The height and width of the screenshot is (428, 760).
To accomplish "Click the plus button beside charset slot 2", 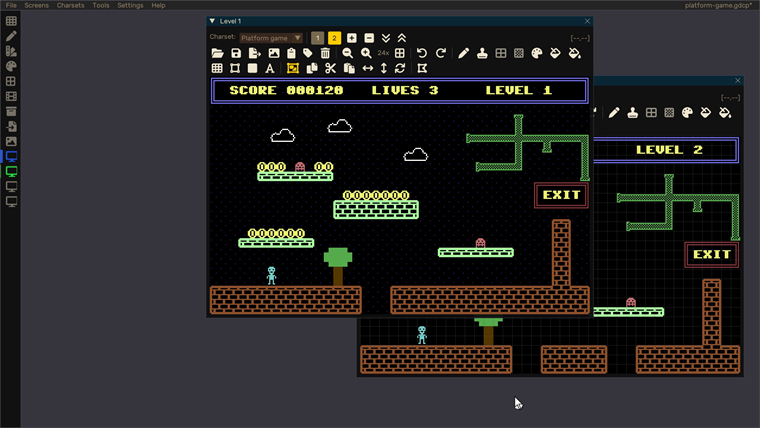I will pyautogui.click(x=352, y=38).
